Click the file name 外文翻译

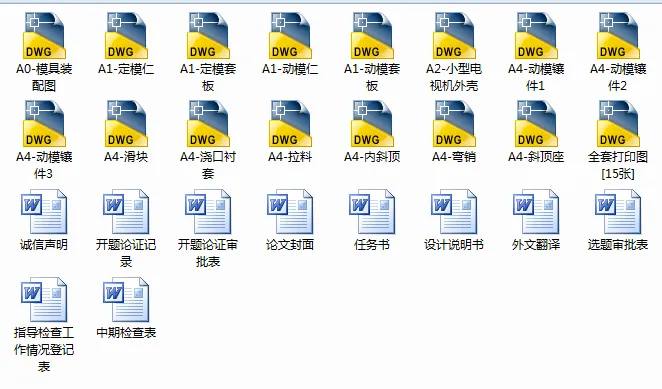tap(535, 245)
